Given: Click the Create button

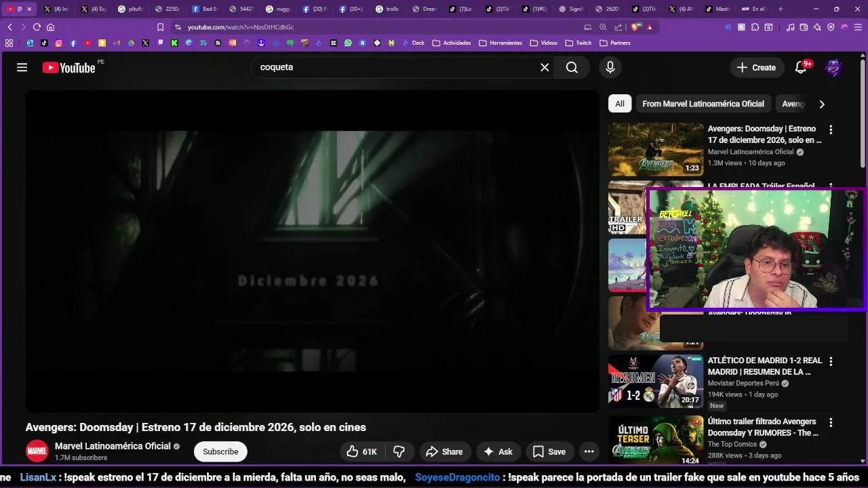Looking at the screenshot, I should click(x=756, y=67).
